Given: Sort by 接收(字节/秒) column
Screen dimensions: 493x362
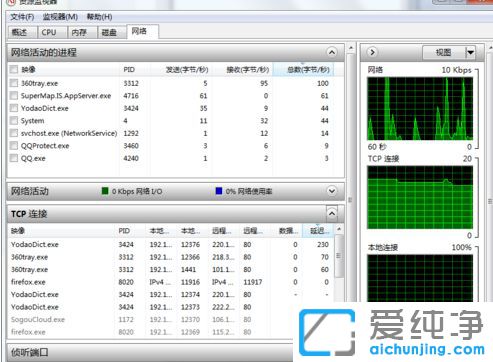Looking at the screenshot, I should [242, 69].
